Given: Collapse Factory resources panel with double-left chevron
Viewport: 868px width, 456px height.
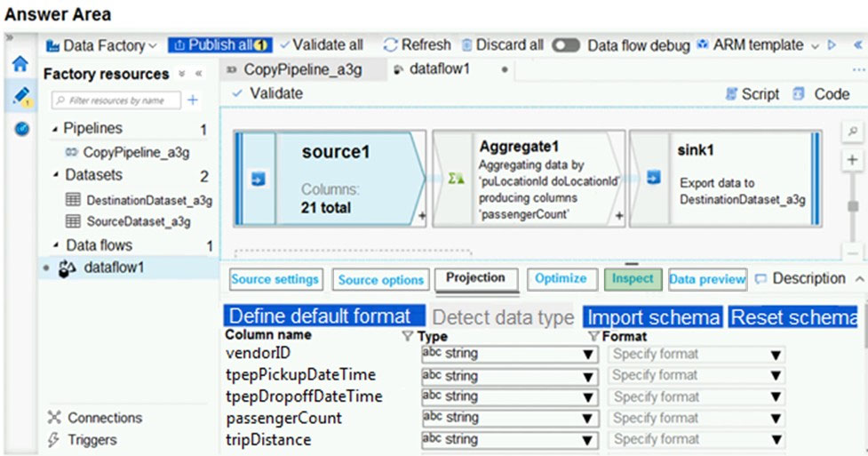Looking at the screenshot, I should (199, 74).
